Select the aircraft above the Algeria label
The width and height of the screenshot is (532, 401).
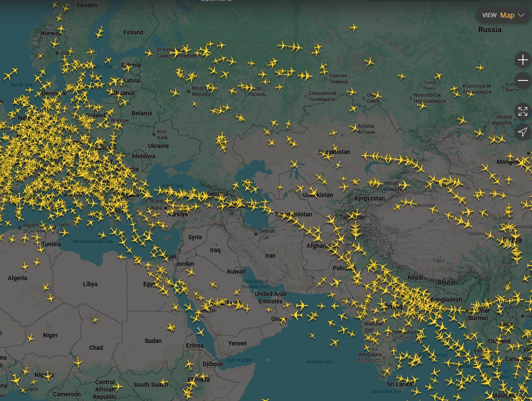[25, 266]
